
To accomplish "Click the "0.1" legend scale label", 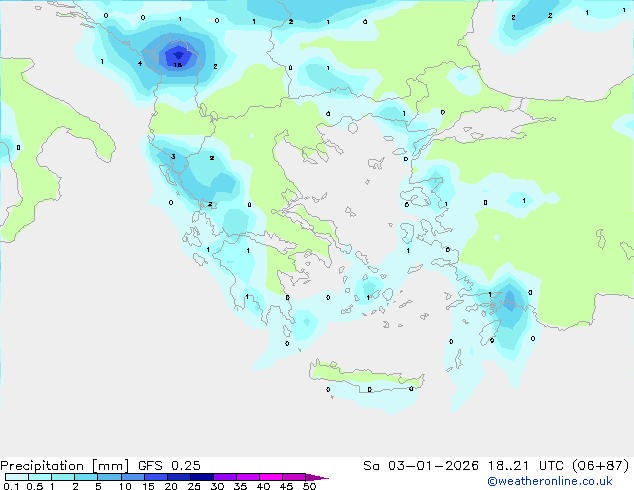I will click(11, 486).
